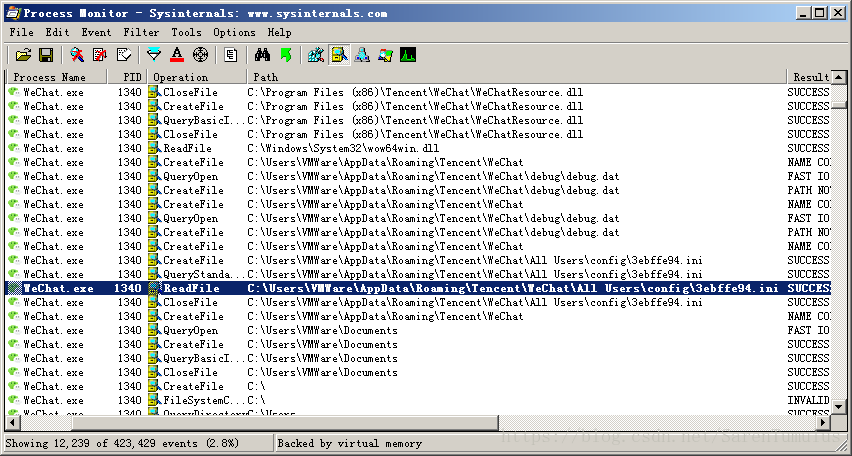This screenshot has height=456, width=852.
Task: Toggle the Show Registry Activity icon
Action: [x=316, y=55]
